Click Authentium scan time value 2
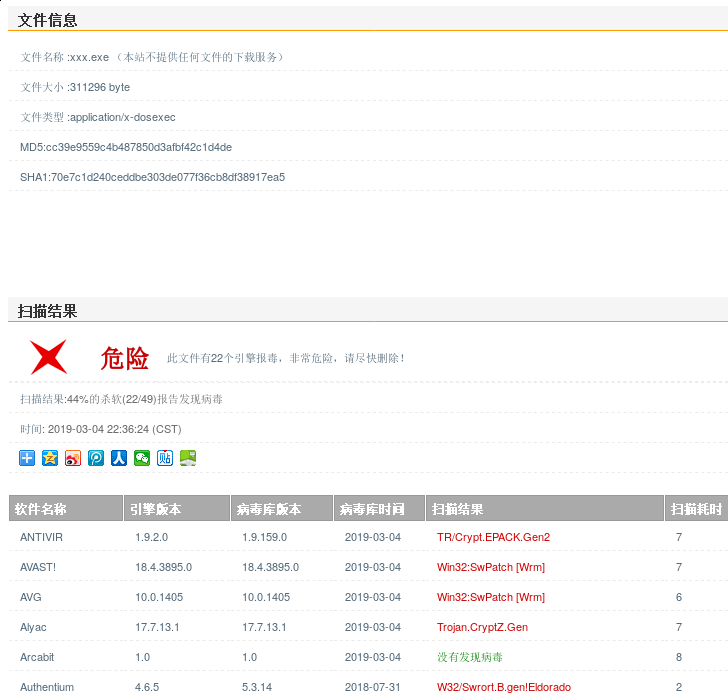 point(679,687)
